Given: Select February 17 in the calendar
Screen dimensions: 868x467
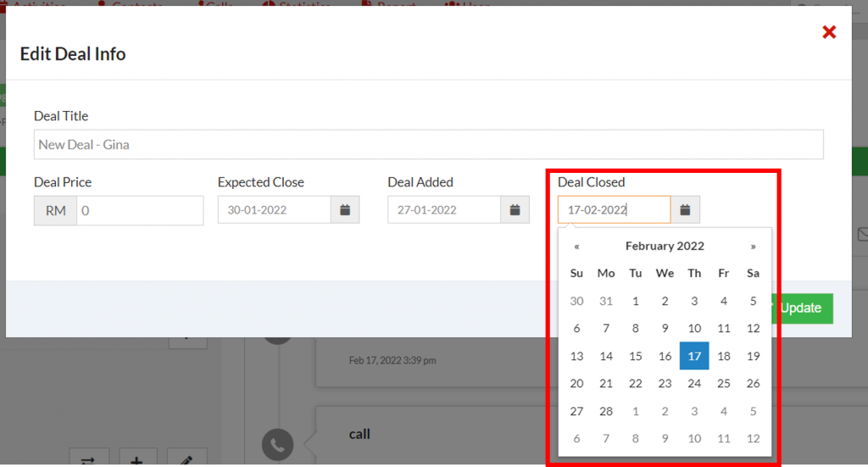Looking at the screenshot, I should tap(694, 356).
